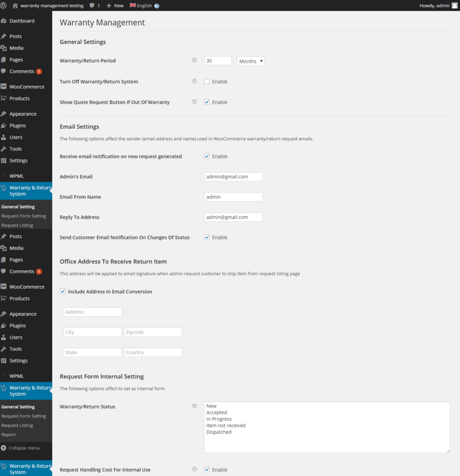Enable Turn Off Warranty/Return System checkbox
The height and width of the screenshot is (476, 460).
tap(207, 81)
